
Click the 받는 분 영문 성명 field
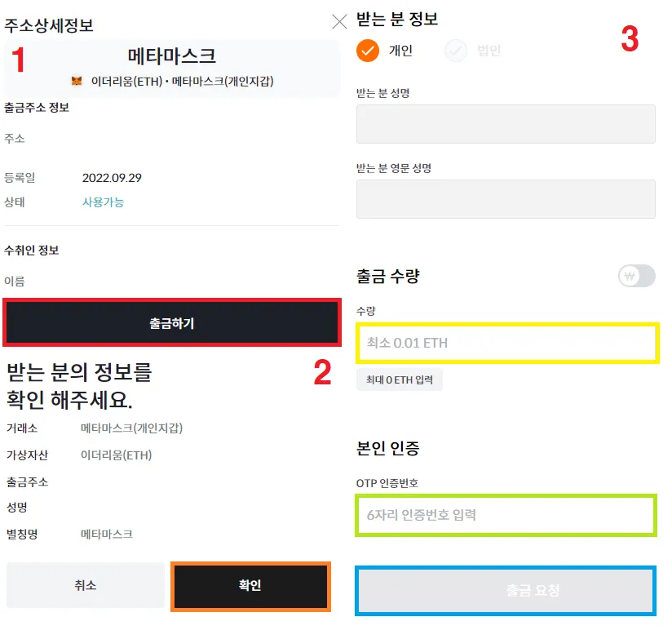click(x=506, y=199)
